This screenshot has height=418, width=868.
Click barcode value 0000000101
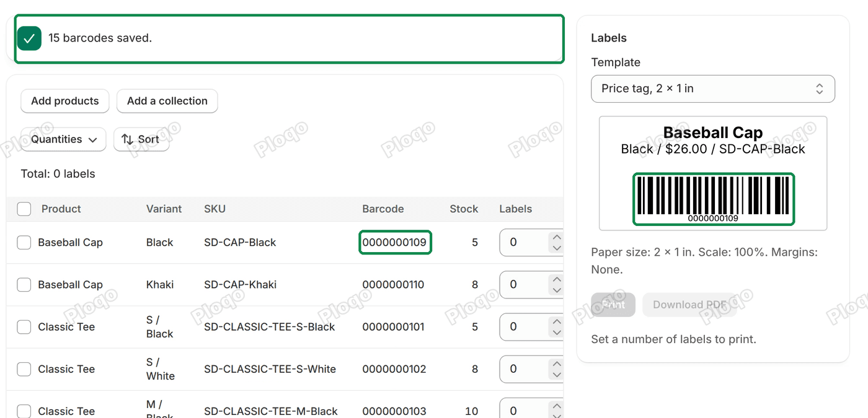[x=394, y=327]
